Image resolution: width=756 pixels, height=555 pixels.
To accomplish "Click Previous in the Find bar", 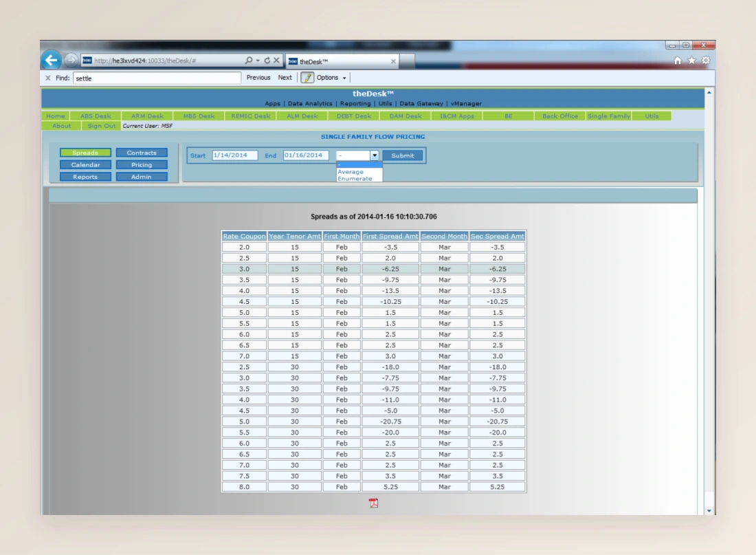I will point(258,77).
